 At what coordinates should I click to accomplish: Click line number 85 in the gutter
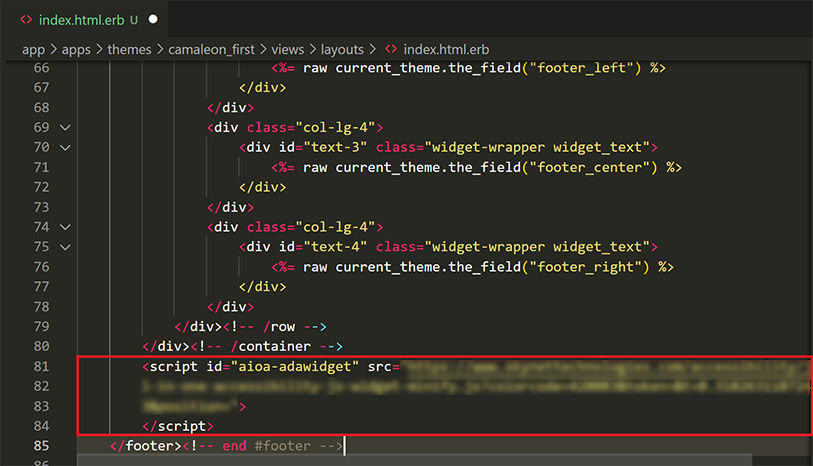click(41, 446)
